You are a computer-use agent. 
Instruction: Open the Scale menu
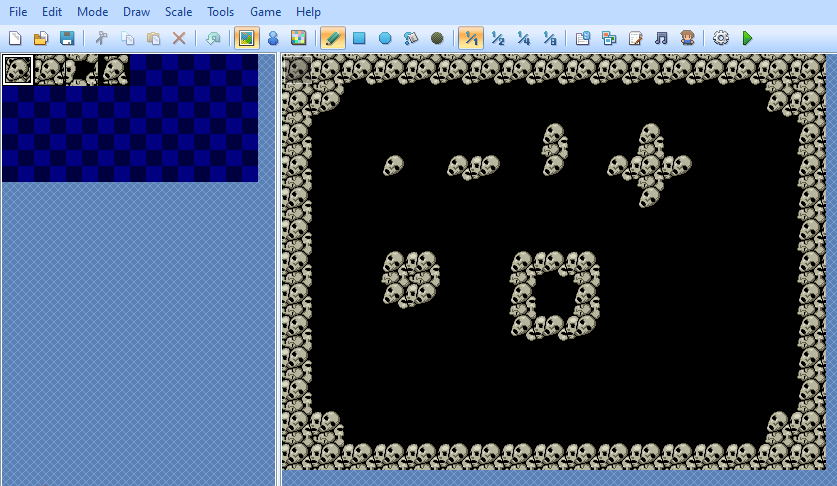[x=178, y=12]
